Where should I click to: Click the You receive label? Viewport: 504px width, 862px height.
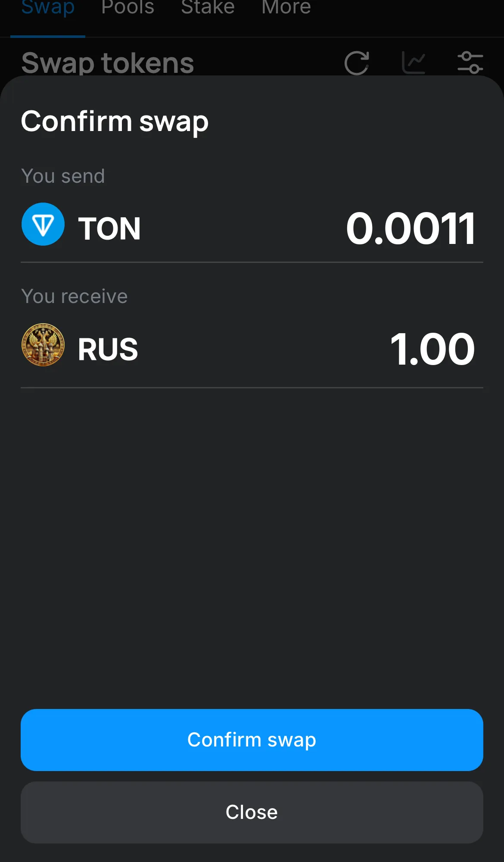[75, 297]
